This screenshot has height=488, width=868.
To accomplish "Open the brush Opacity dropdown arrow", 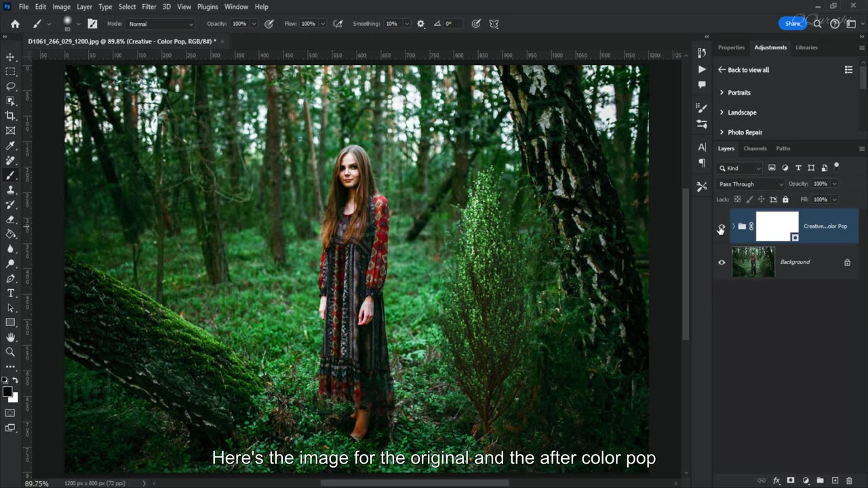I will pyautogui.click(x=254, y=24).
